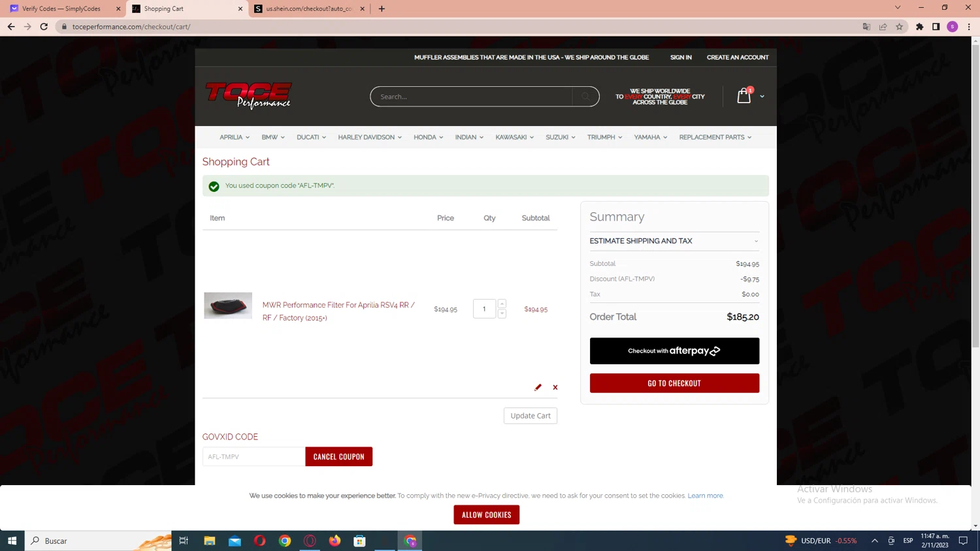This screenshot has height=551, width=980.
Task: Click the USD/EUR taskbar widget
Action: point(821,541)
